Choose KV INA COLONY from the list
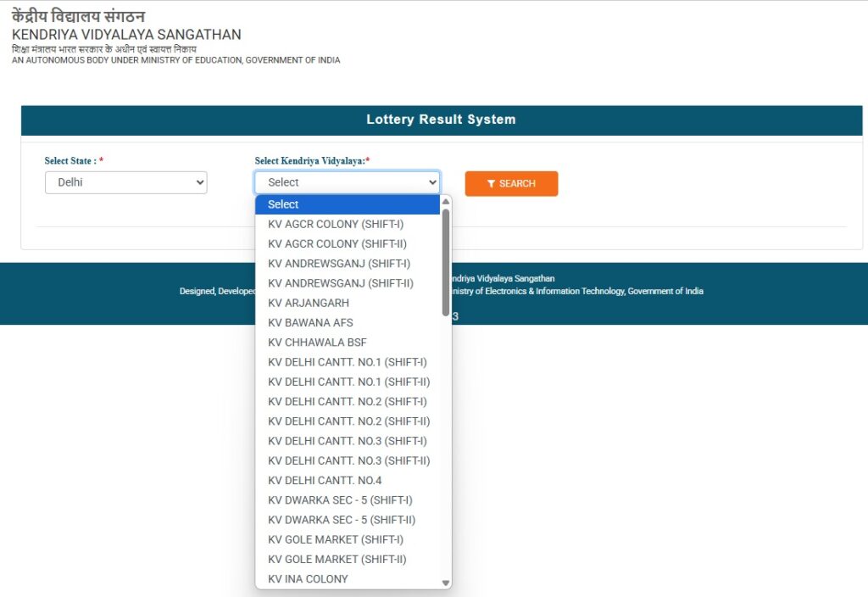The height and width of the screenshot is (597, 868). (347, 578)
